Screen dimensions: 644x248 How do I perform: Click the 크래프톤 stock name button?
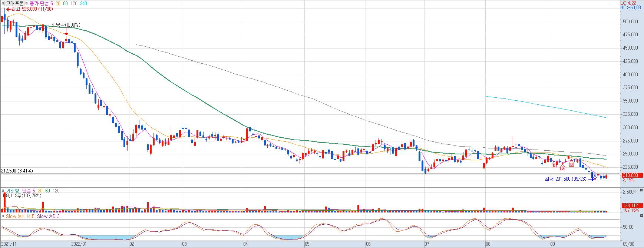(14, 3)
